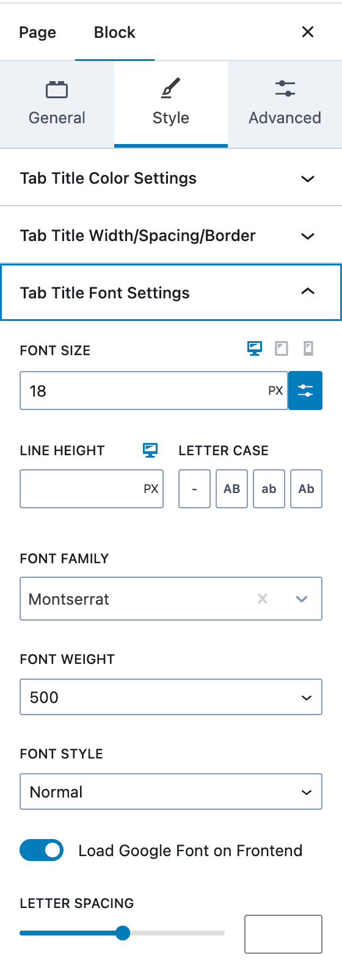This screenshot has width=342, height=980.
Task: Click desktop icon next to Line Height
Action: [x=150, y=450]
